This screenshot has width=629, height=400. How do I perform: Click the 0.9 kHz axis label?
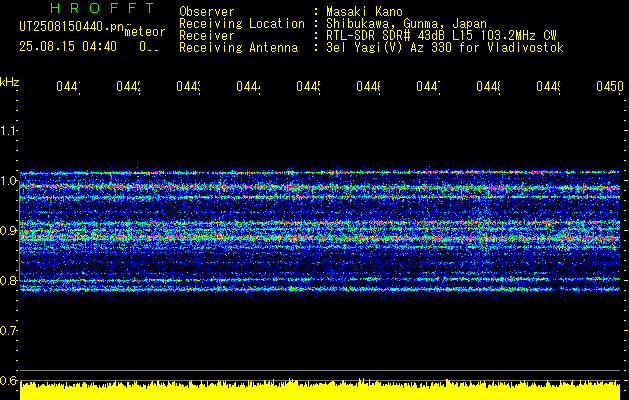tap(8, 230)
